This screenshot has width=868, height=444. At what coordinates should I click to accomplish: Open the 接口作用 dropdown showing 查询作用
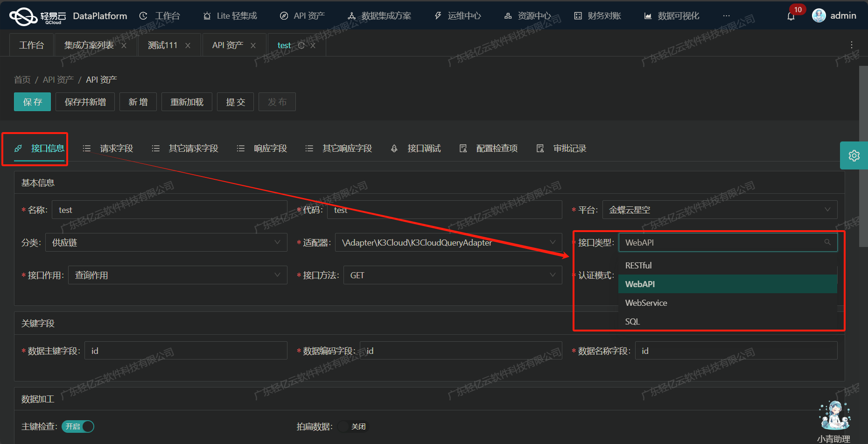[x=178, y=275]
